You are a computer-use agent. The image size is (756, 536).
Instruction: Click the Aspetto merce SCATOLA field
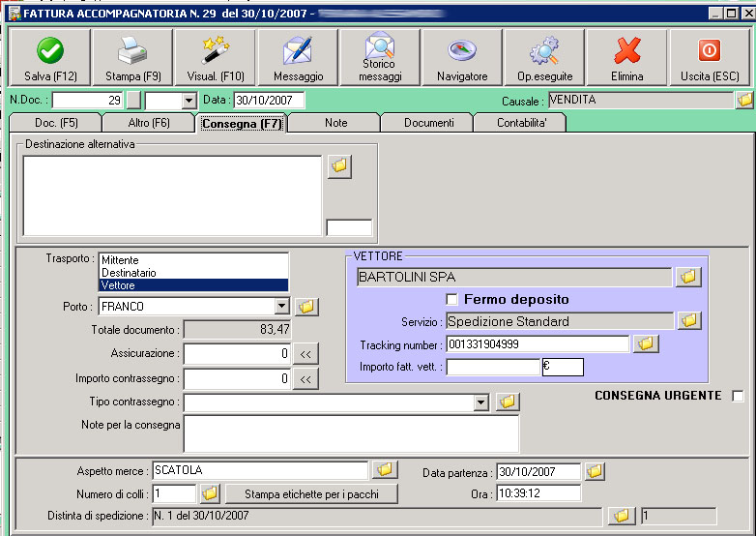(x=260, y=470)
